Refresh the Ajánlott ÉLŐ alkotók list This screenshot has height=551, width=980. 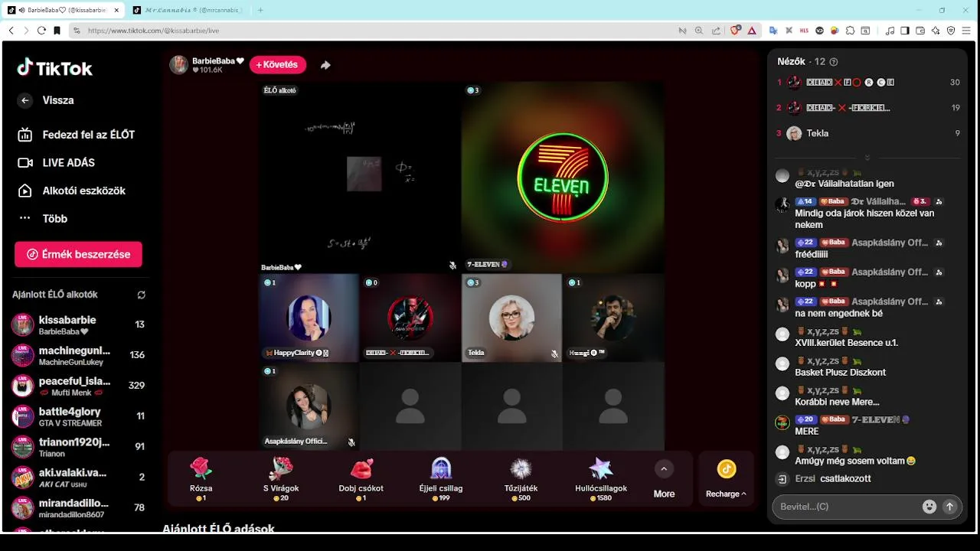(141, 295)
